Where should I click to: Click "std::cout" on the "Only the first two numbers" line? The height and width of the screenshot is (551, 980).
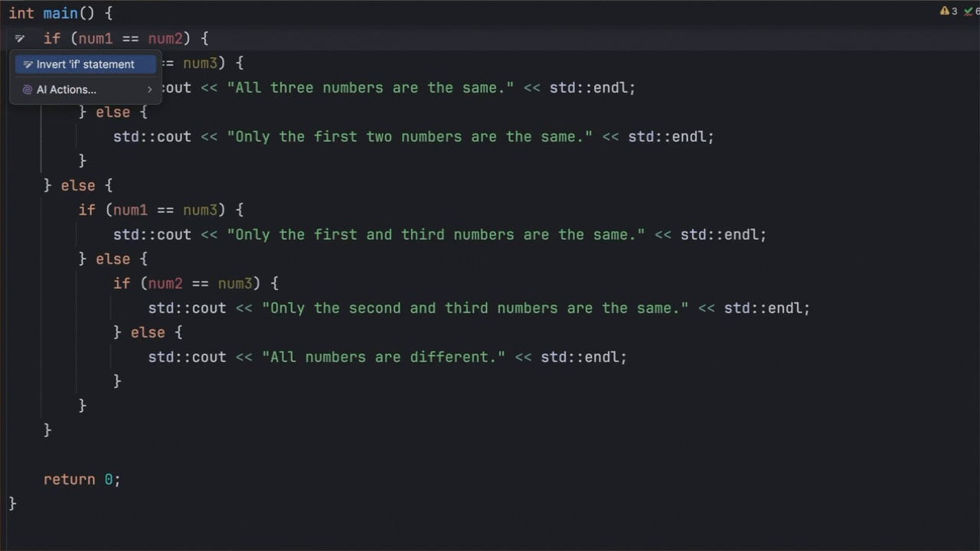point(152,136)
